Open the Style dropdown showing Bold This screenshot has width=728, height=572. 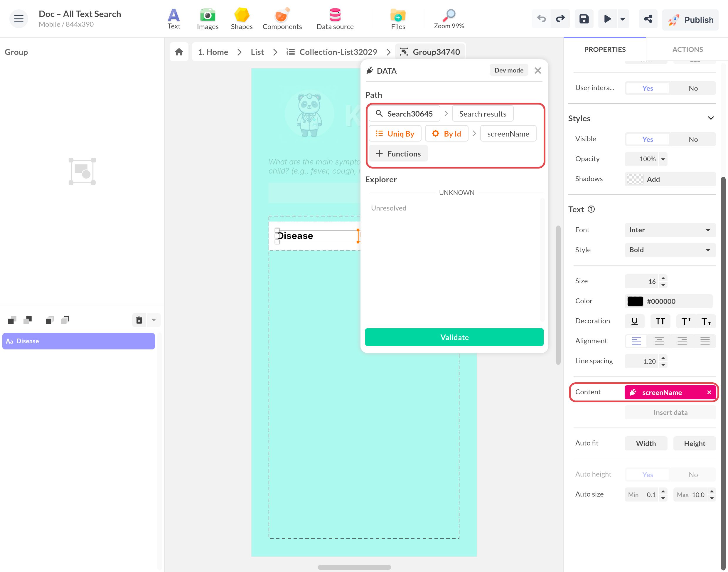coord(670,250)
